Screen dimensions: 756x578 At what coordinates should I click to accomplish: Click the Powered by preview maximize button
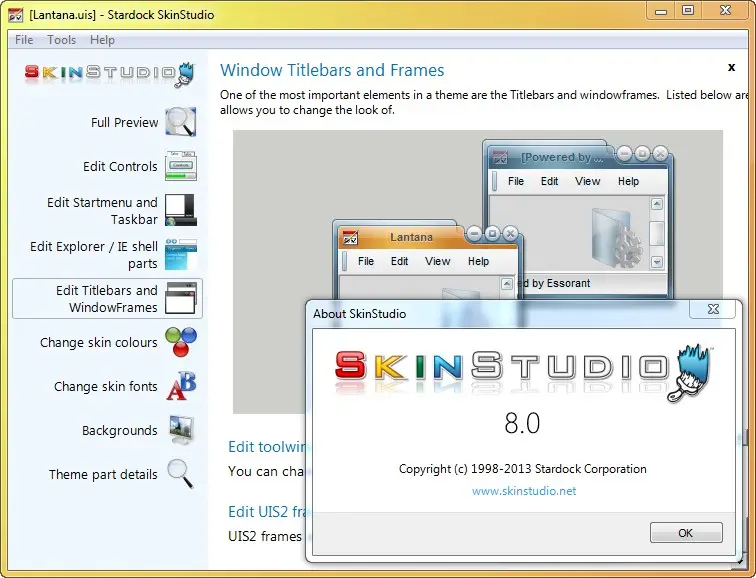click(x=642, y=154)
